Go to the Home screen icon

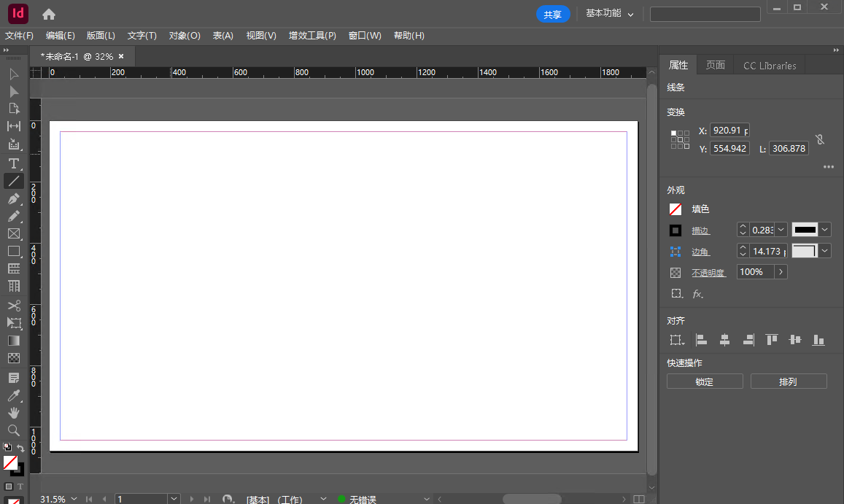click(48, 14)
